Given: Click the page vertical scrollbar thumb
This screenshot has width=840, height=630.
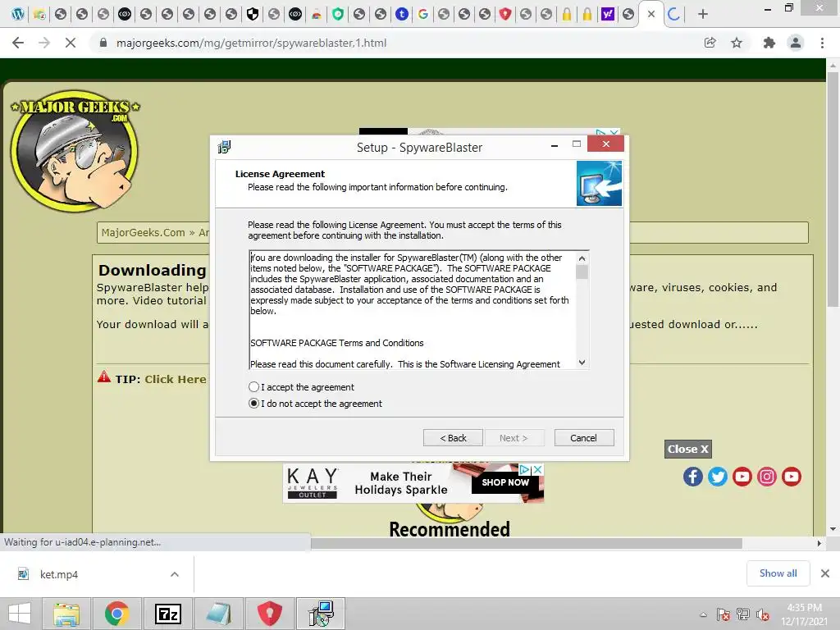Looking at the screenshot, I should tap(833, 189).
